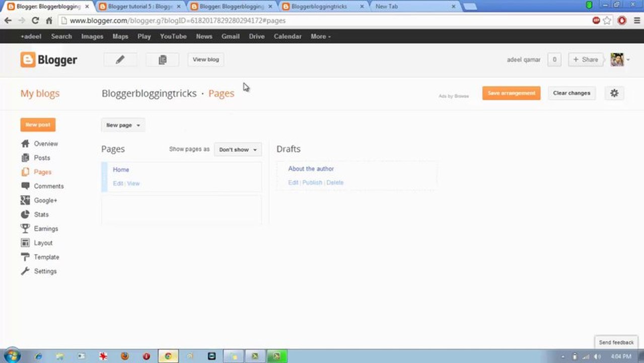The width and height of the screenshot is (644, 363).
Task: Click the Opera icon in the taskbar
Action: (x=147, y=356)
